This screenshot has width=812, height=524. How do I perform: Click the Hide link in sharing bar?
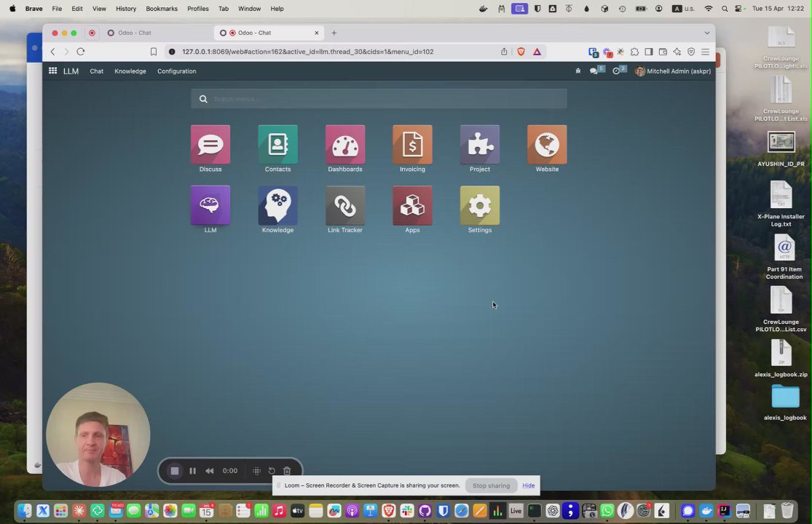528,485
